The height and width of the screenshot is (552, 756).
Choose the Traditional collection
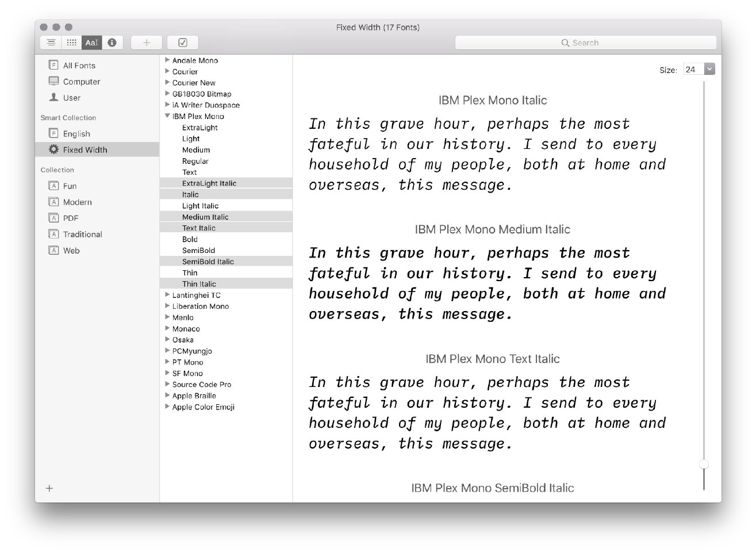(x=82, y=234)
